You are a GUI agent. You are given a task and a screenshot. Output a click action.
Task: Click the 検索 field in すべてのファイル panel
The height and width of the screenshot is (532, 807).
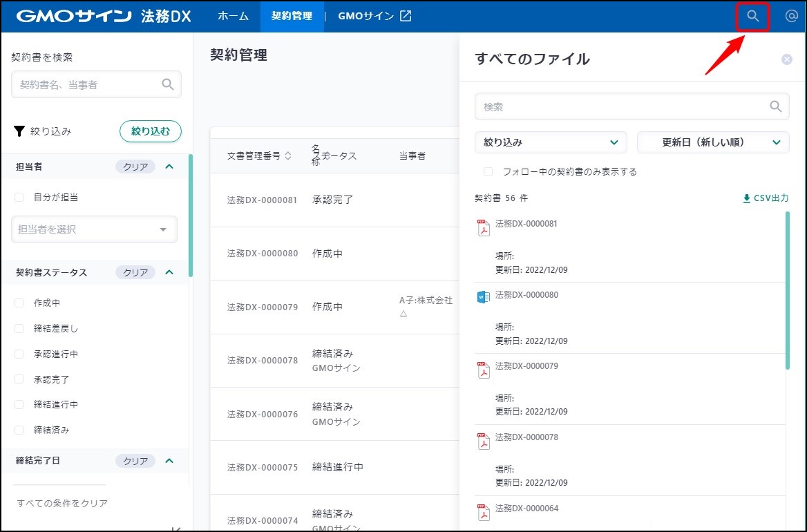click(x=632, y=106)
